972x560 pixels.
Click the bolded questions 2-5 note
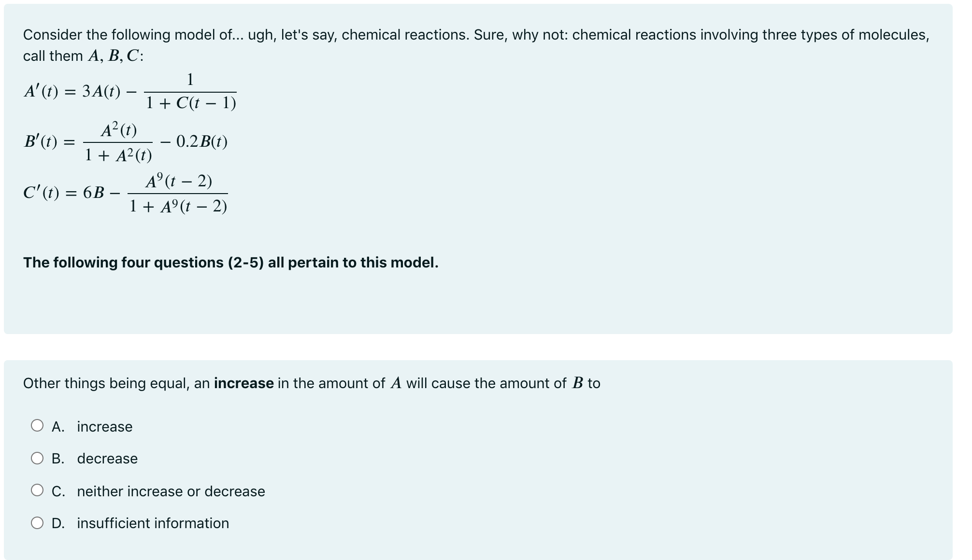coord(230,263)
